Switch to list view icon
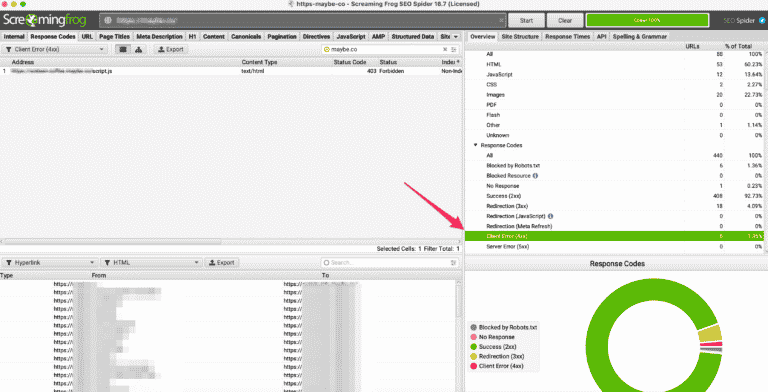768x392 pixels. click(123, 49)
